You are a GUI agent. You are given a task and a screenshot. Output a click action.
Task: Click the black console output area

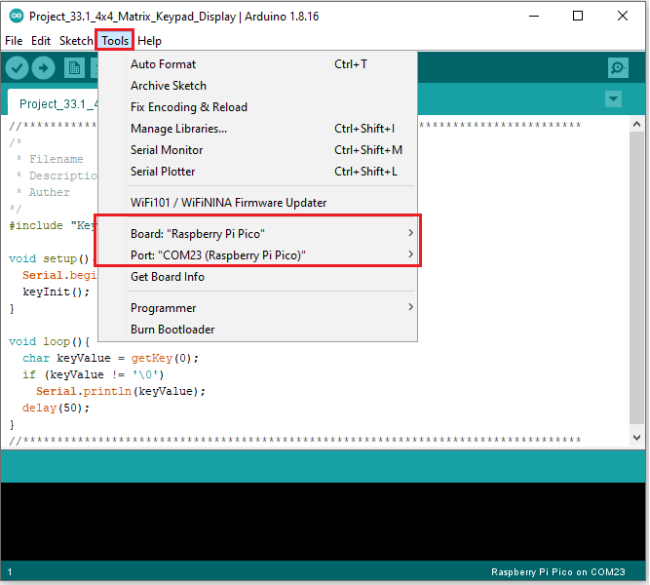coord(323,522)
